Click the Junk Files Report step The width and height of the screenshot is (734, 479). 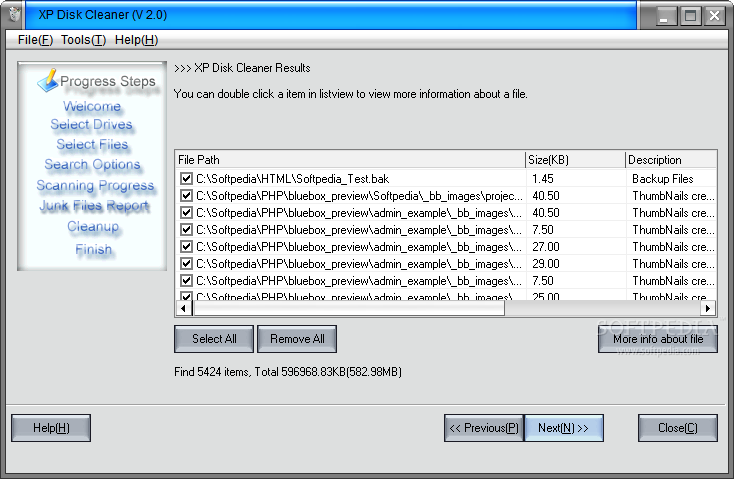pos(94,206)
